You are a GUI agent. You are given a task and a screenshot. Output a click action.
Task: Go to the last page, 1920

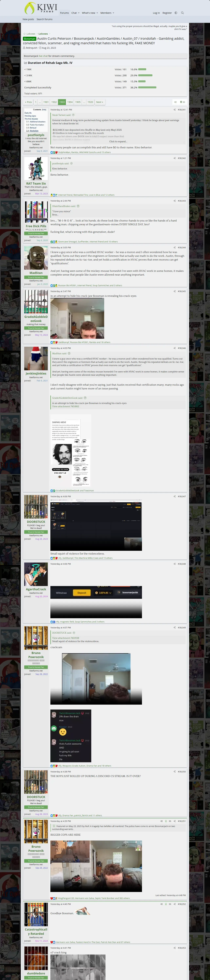click(x=90, y=102)
